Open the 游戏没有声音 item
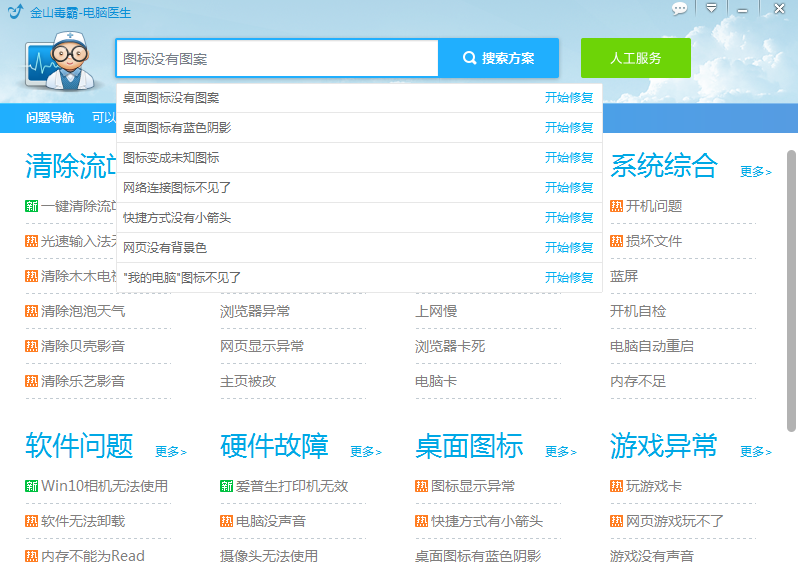Viewport: 798px width, 567px height. point(652,556)
